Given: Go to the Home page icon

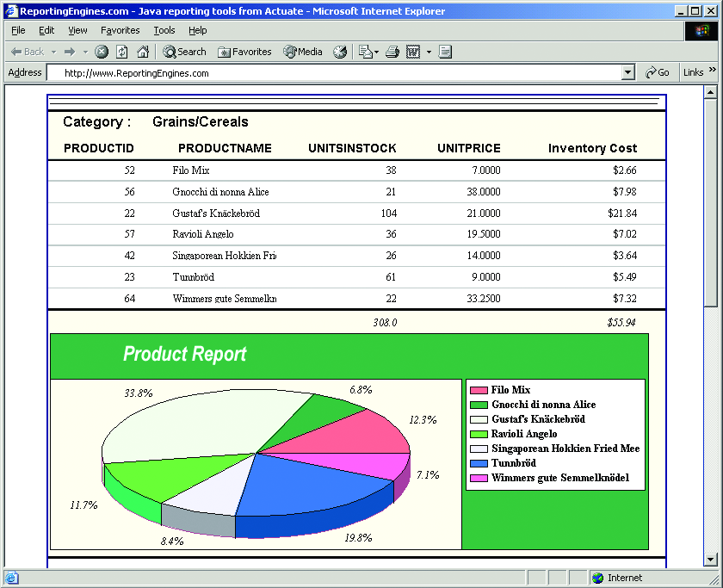Looking at the screenshot, I should 143,52.
